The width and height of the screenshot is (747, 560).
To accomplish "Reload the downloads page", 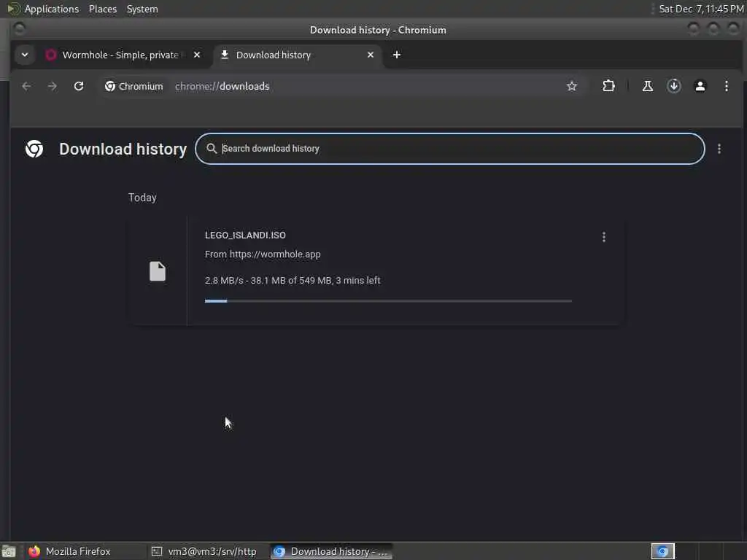I will (79, 86).
